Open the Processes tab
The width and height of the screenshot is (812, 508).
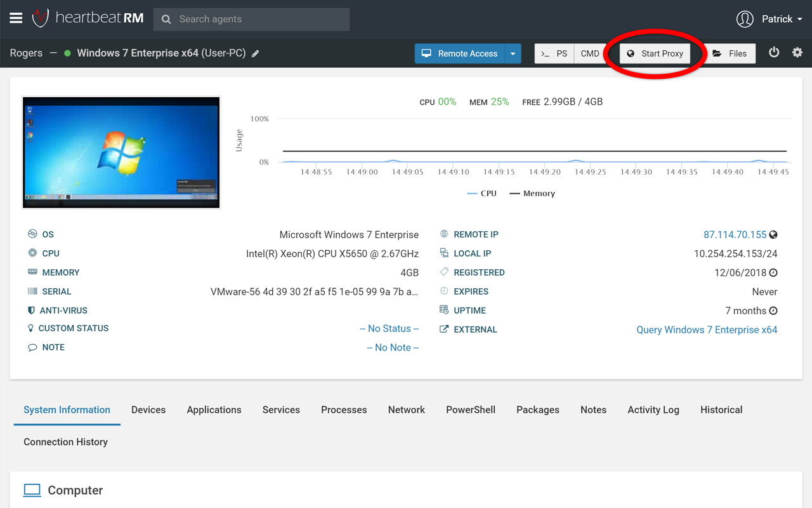[344, 410]
